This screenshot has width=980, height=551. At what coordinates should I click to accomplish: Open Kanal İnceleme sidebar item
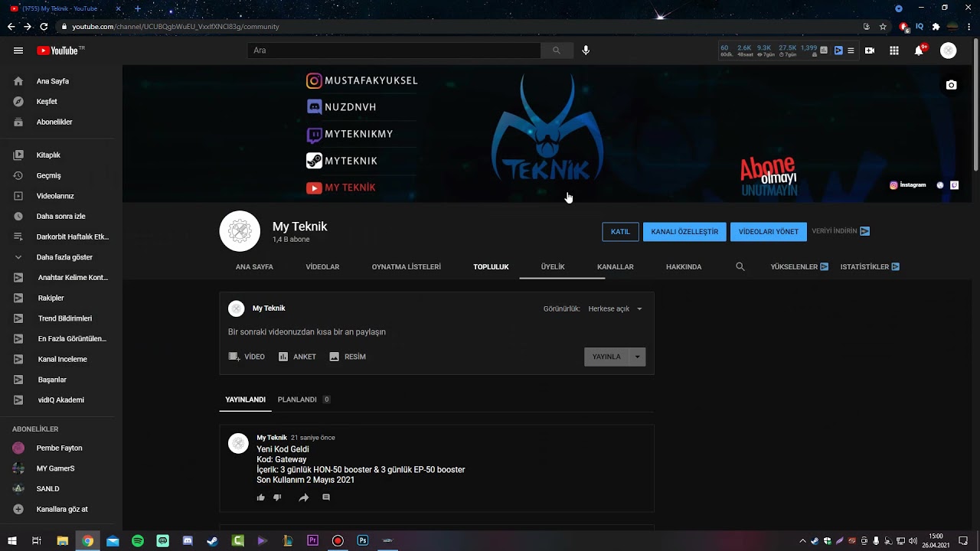(x=61, y=360)
